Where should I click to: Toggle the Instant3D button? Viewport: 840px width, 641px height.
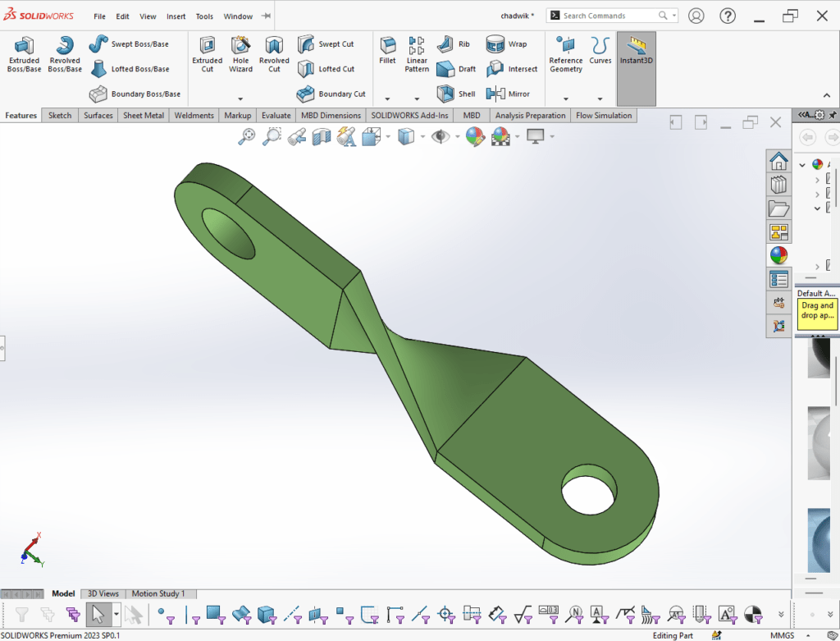point(636,54)
